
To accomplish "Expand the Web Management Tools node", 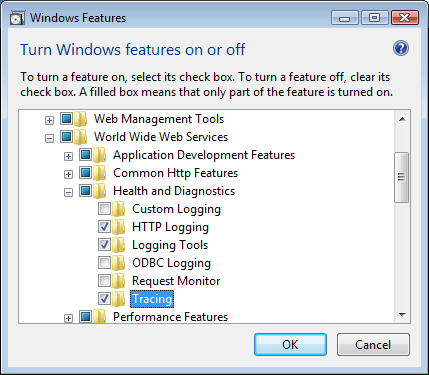I will click(x=49, y=120).
